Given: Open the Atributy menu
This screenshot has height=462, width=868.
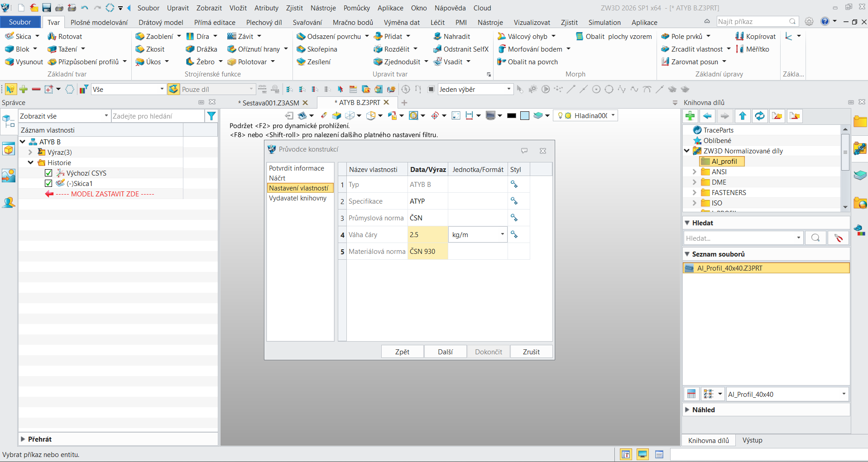Looking at the screenshot, I should tap(266, 8).
